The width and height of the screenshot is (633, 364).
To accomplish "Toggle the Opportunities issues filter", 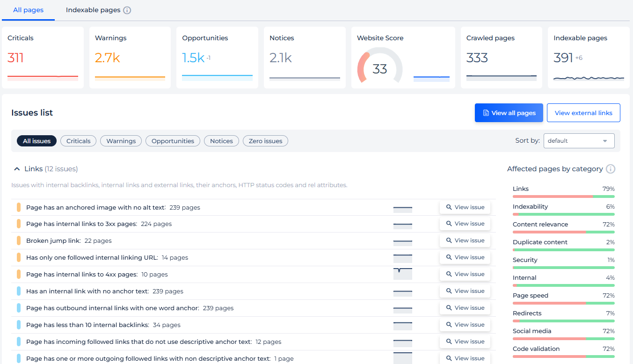I will 173,141.
